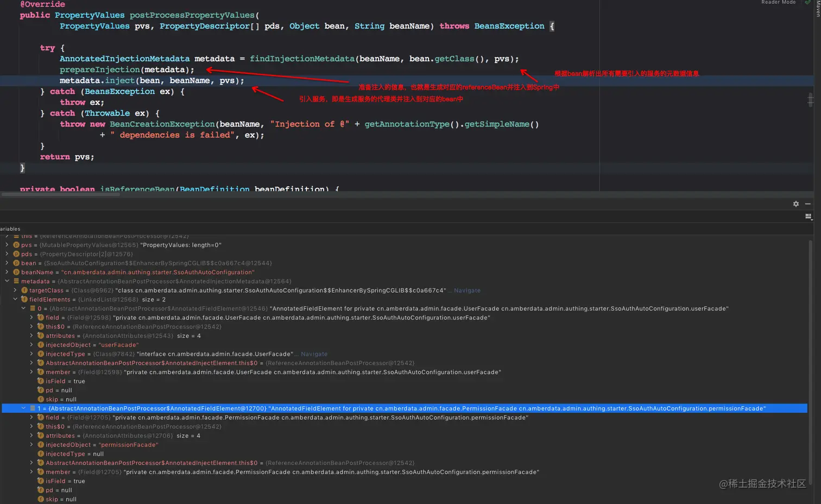The width and height of the screenshot is (821, 504).
Task: Click the bean parameter icon
Action: click(16, 263)
